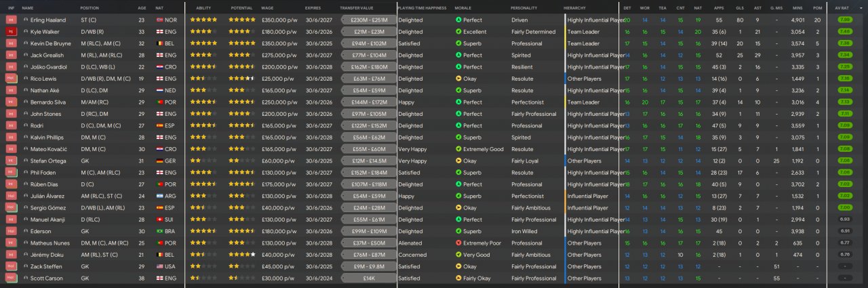The image size is (868, 288).
Task: Sort by the PERSONALITY column header
Action: tap(524, 7)
